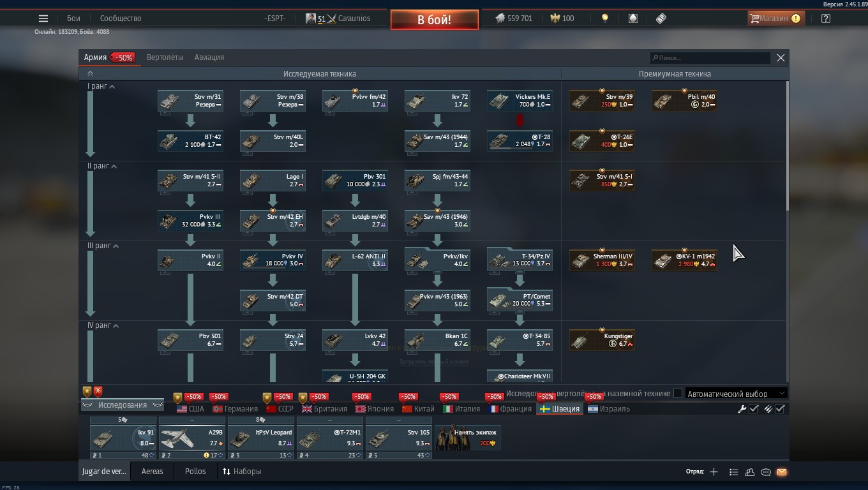The image size is (868, 490).
Task: Click the golden eagles currency icon
Action: 555,19
